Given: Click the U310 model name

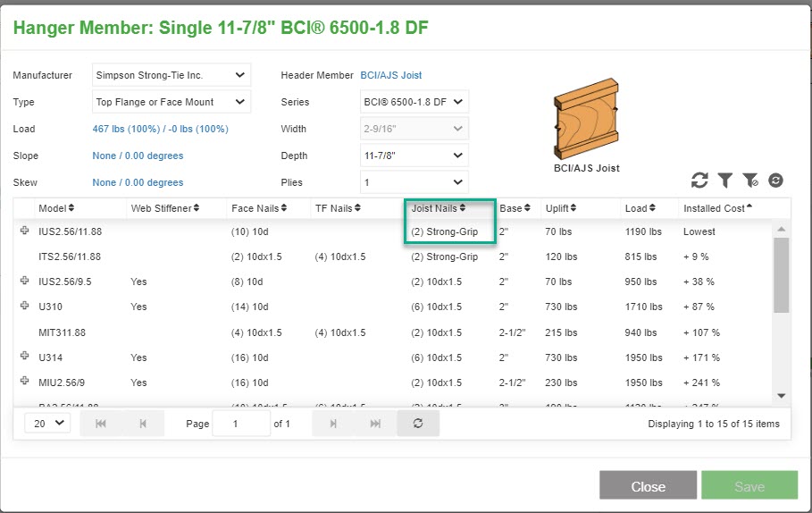Looking at the screenshot, I should click(x=50, y=307).
